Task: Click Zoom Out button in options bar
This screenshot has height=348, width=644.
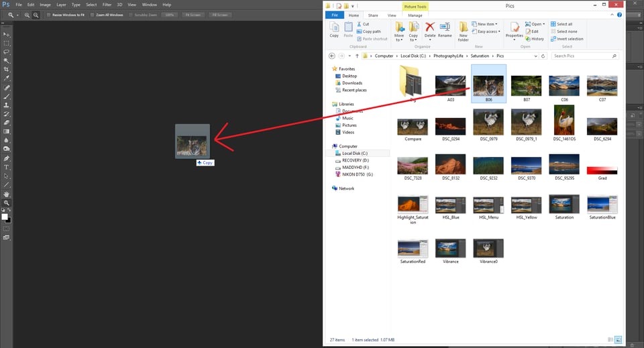Action: coord(36,15)
